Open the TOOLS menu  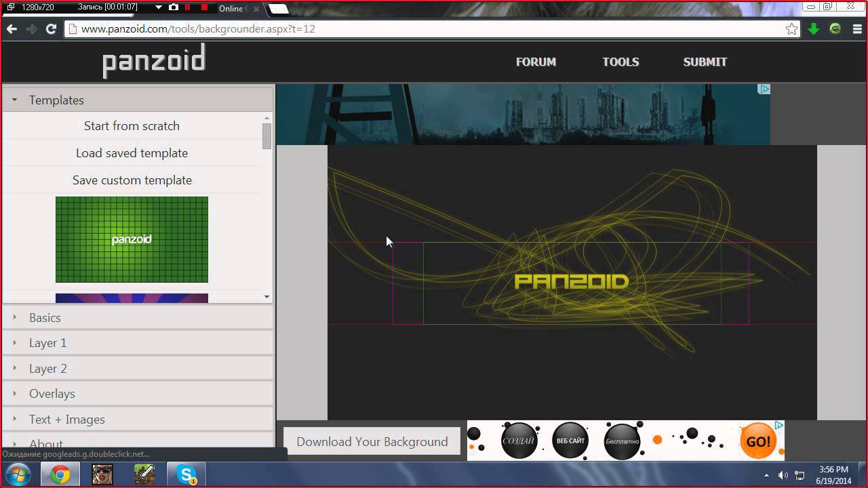pos(620,62)
